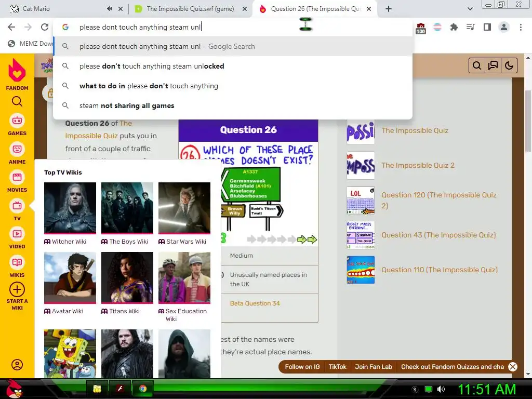
Task: Choose suggestion 'what to do in please don't touch anything'
Action: coord(233,86)
